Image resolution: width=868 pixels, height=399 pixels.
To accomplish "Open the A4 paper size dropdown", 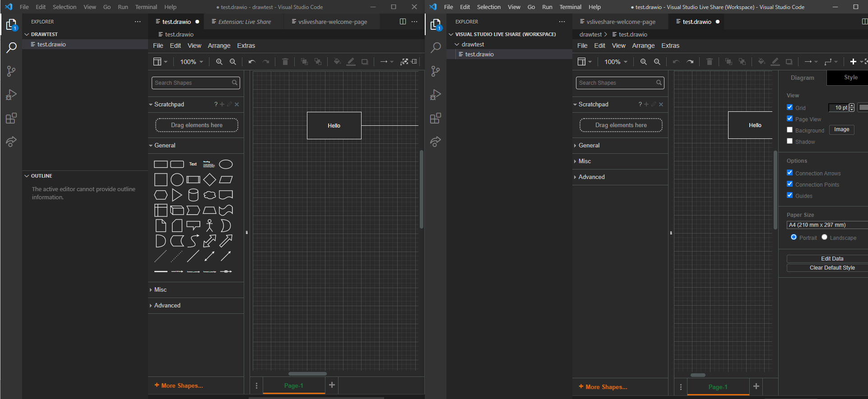I will click(827, 225).
